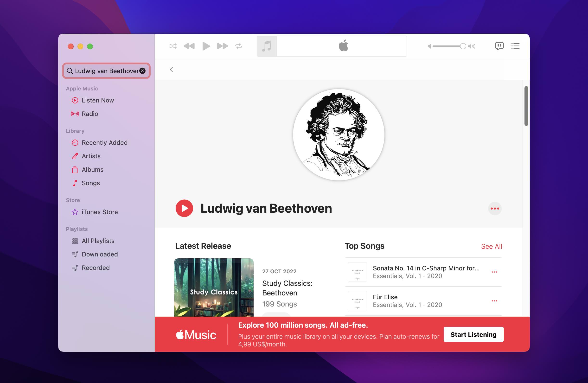Expand options for Sonata No. 14 song

494,271
